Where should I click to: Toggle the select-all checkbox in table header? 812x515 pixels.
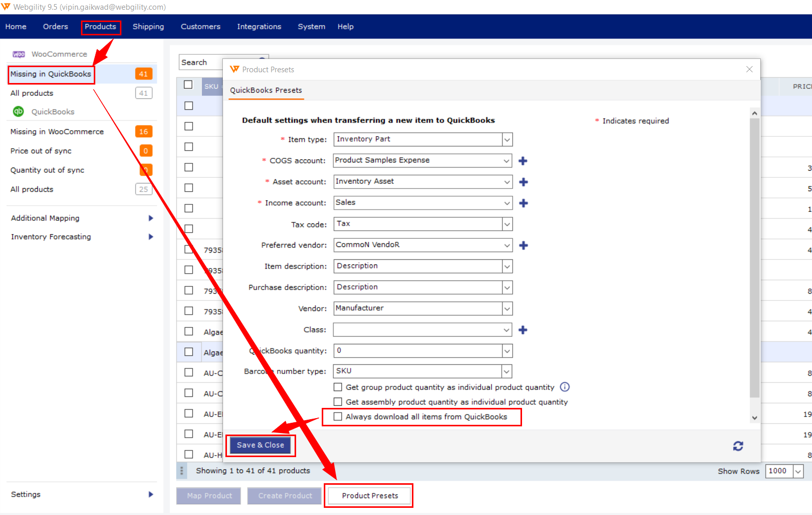(x=188, y=85)
